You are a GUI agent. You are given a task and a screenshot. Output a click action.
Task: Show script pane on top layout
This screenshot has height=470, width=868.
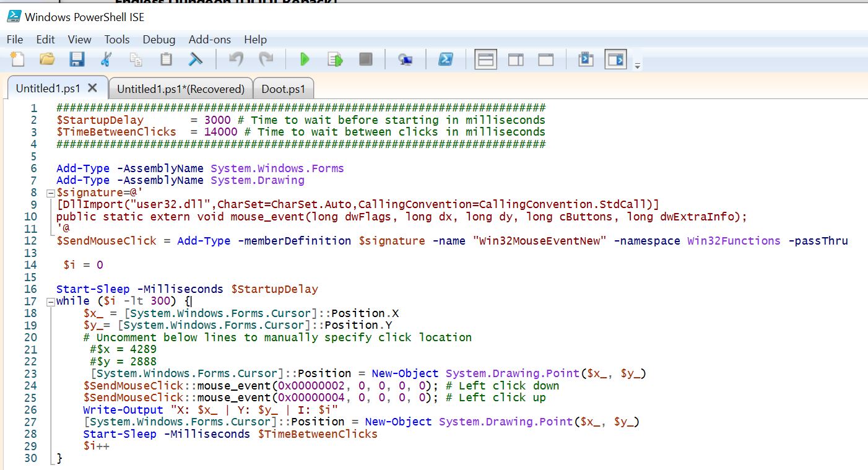pyautogui.click(x=486, y=59)
